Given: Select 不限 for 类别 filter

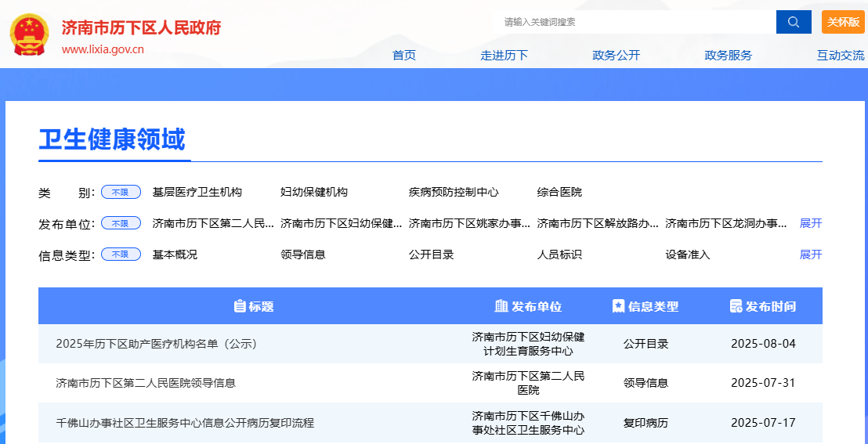Looking at the screenshot, I should [121, 192].
